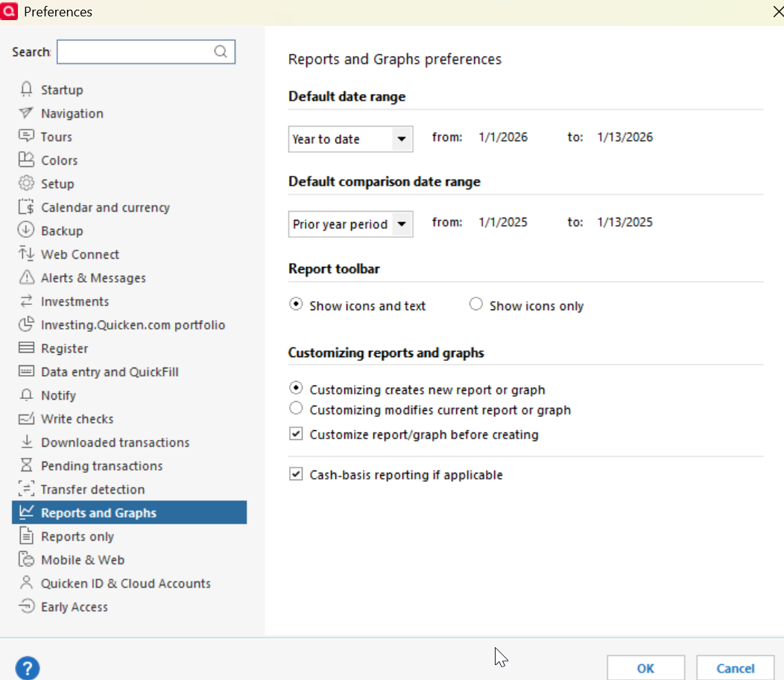Open the Year to date dropdown
Viewport: 784px width, 680px height.
tap(350, 139)
